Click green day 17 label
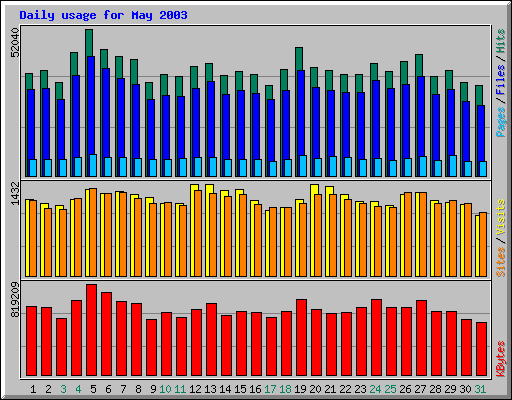The image size is (512, 400). 270,389
